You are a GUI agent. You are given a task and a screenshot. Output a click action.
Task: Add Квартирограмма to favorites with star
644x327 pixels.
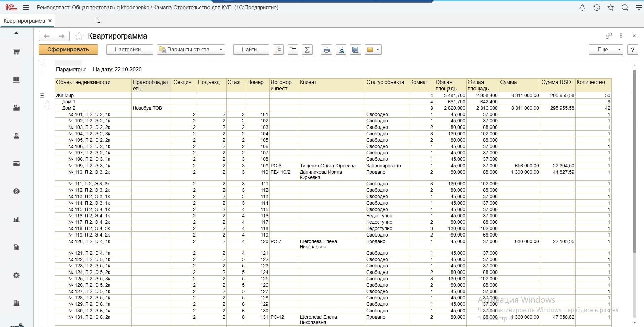pyautogui.click(x=79, y=36)
